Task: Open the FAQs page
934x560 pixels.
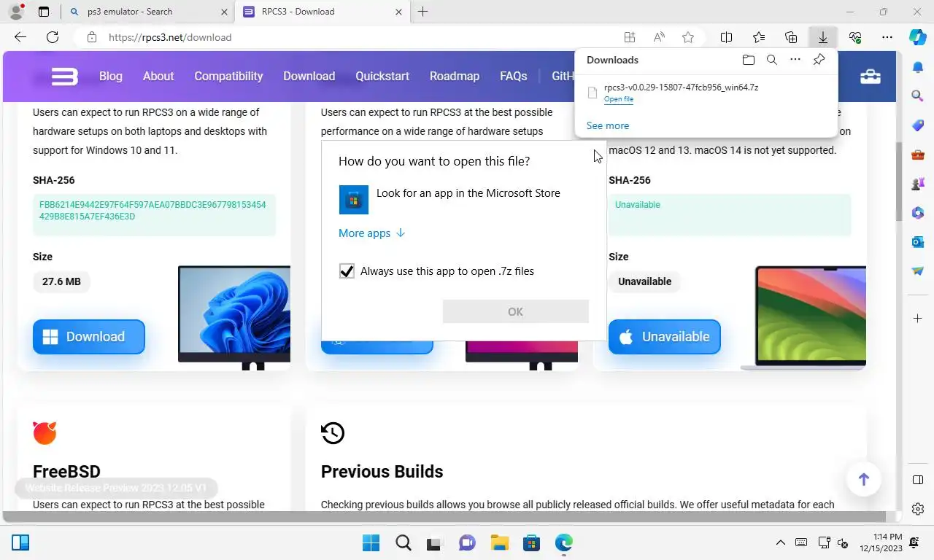Action: tap(513, 76)
